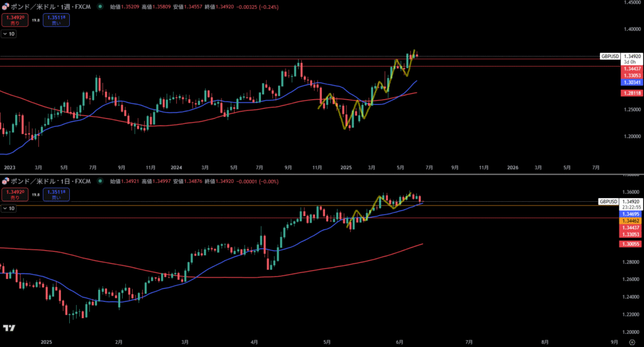This screenshot has height=347, width=644.
Task: Click the weekly chart buy button 1.35118 買い
Action: click(x=56, y=20)
